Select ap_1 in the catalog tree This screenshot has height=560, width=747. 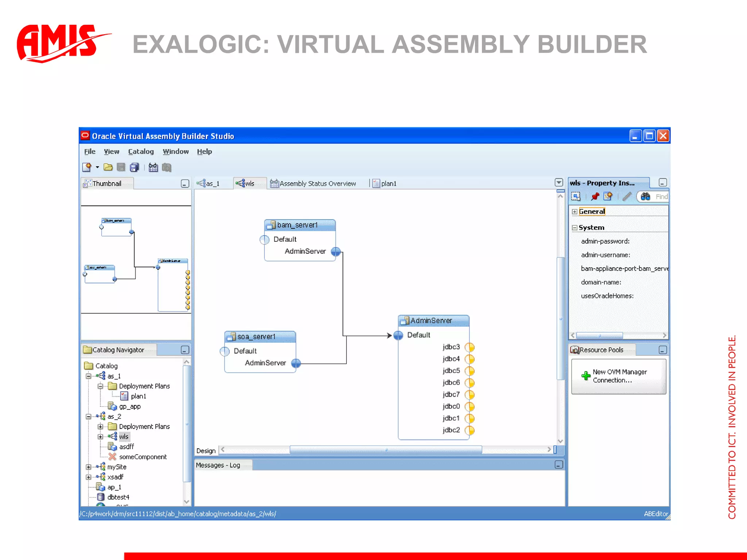click(x=114, y=487)
